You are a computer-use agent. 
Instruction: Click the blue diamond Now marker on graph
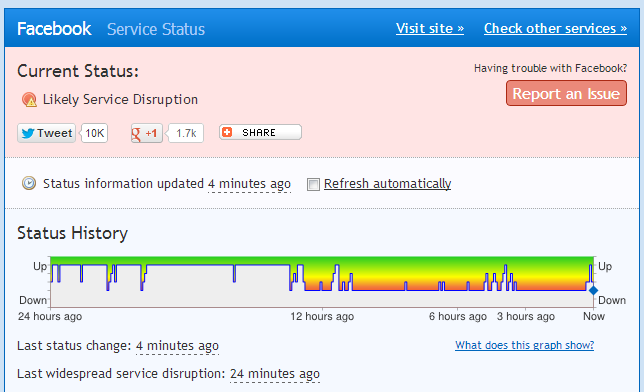(x=593, y=290)
